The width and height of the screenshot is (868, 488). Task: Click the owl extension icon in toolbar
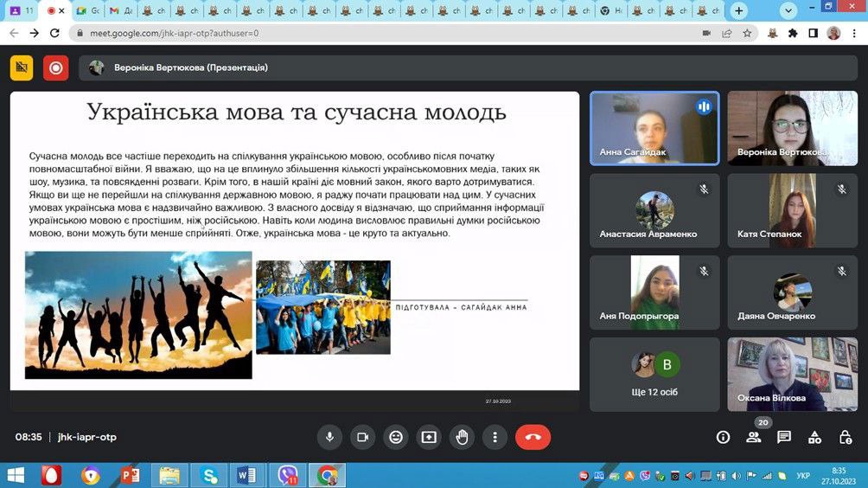click(772, 33)
